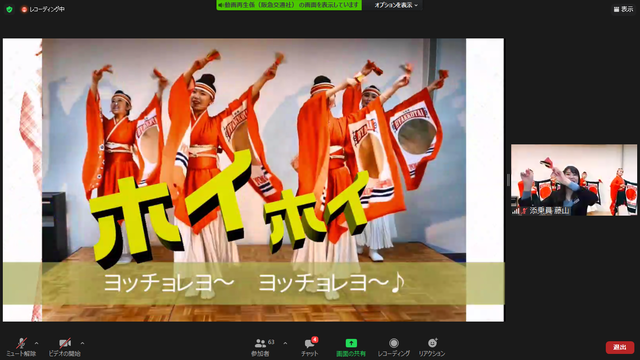Click the green share screen button
The width and height of the screenshot is (640, 360).
pos(351,347)
